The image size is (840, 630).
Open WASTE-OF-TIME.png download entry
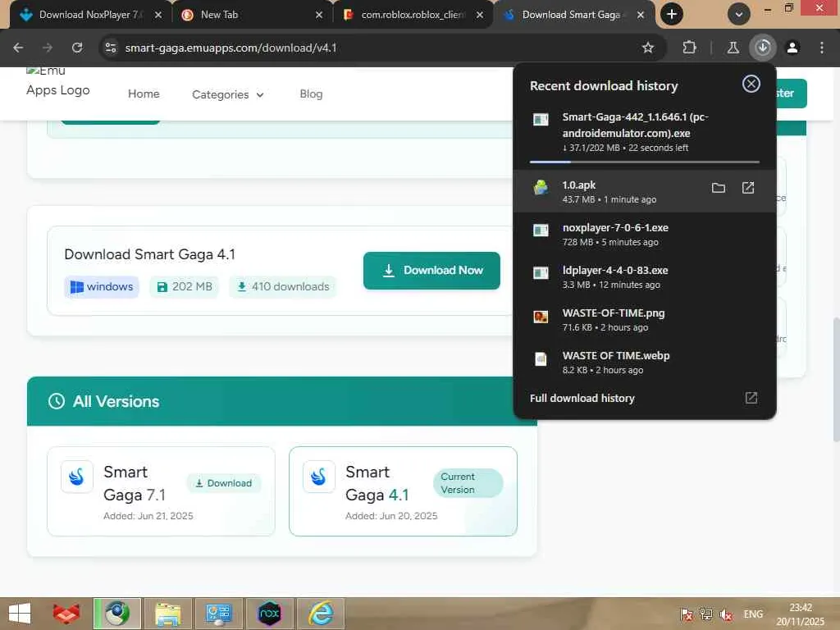pyautogui.click(x=645, y=320)
